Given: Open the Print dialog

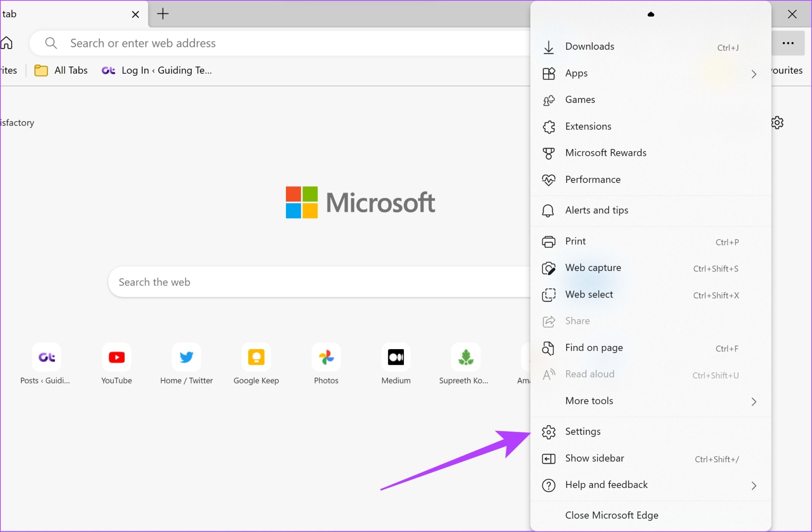Looking at the screenshot, I should pyautogui.click(x=575, y=241).
